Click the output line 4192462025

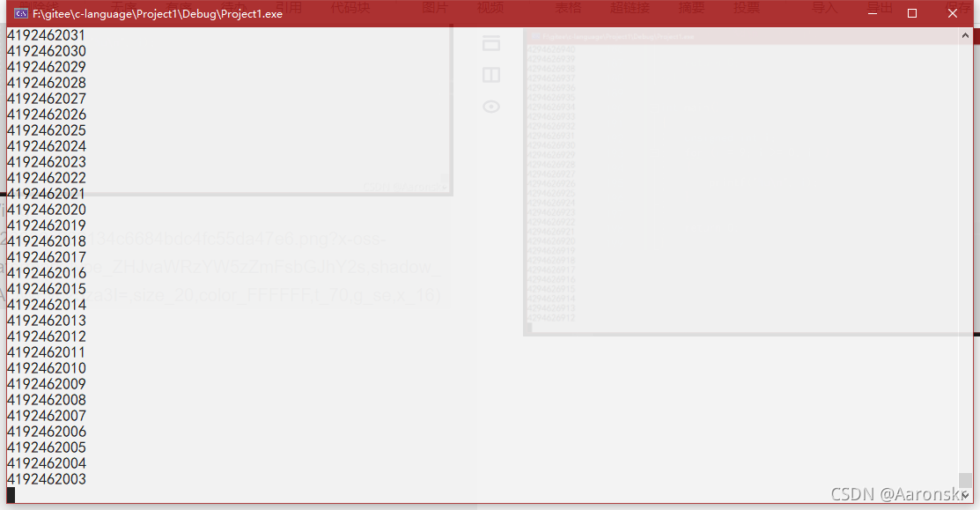click(x=47, y=130)
